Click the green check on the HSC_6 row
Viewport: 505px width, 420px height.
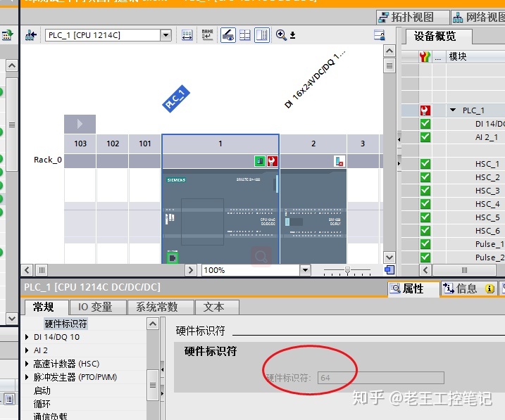click(x=425, y=231)
